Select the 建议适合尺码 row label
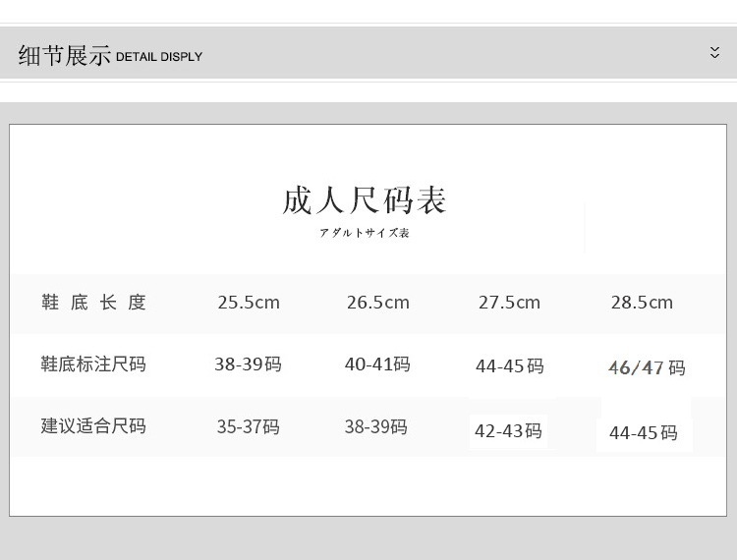The width and height of the screenshot is (737, 560). [93, 426]
